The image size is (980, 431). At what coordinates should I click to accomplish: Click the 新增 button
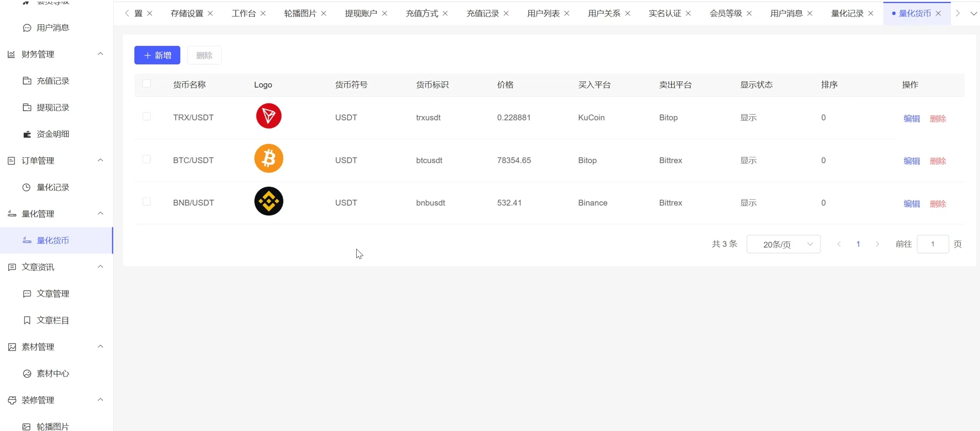click(157, 56)
